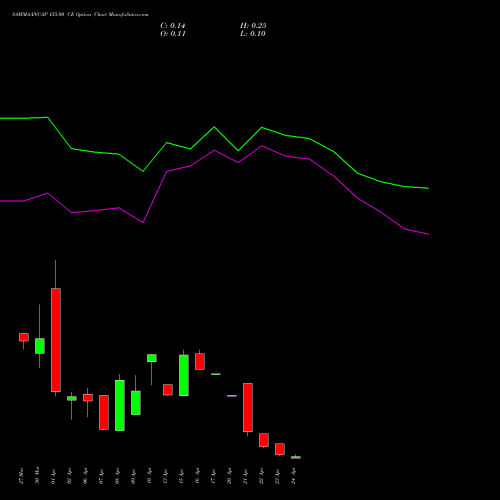
Task: Click the green candle above 09 Apr
Action: (x=136, y=403)
